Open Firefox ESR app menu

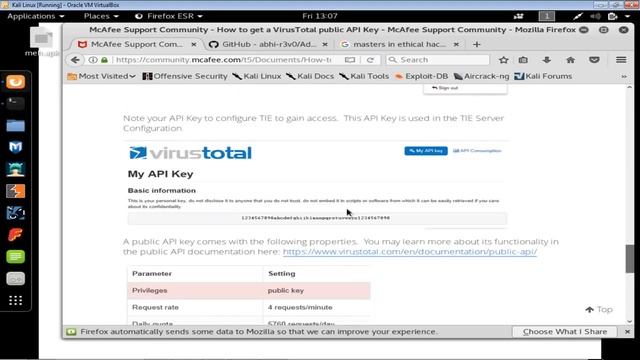[x=169, y=16]
